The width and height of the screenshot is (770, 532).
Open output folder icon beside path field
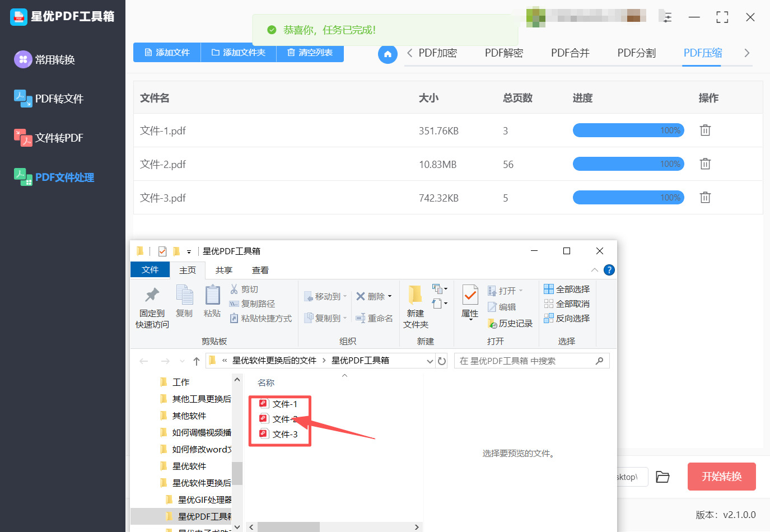(x=662, y=477)
